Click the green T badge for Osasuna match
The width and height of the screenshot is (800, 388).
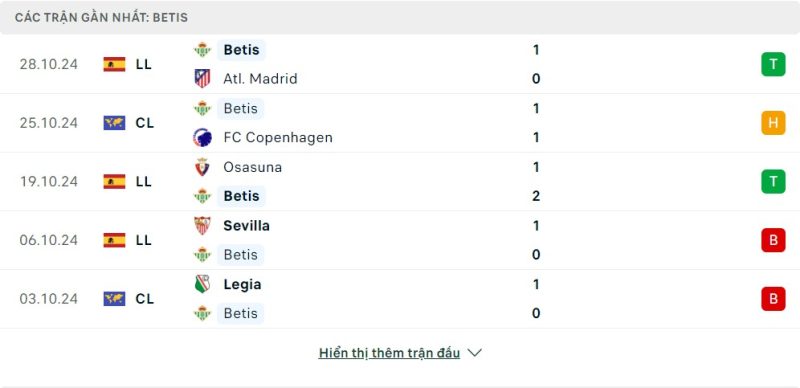click(773, 182)
